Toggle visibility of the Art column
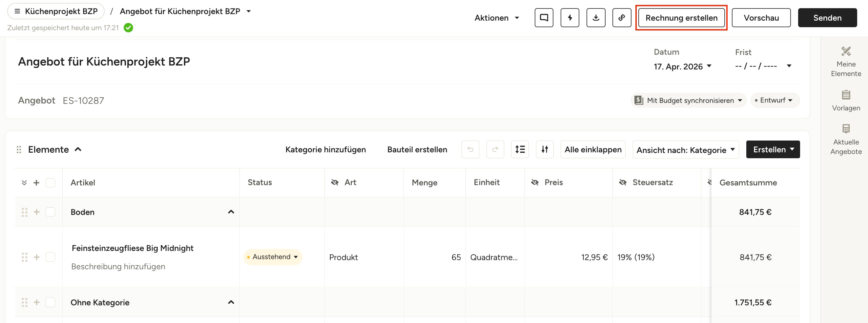This screenshot has height=323, width=868. (335, 182)
